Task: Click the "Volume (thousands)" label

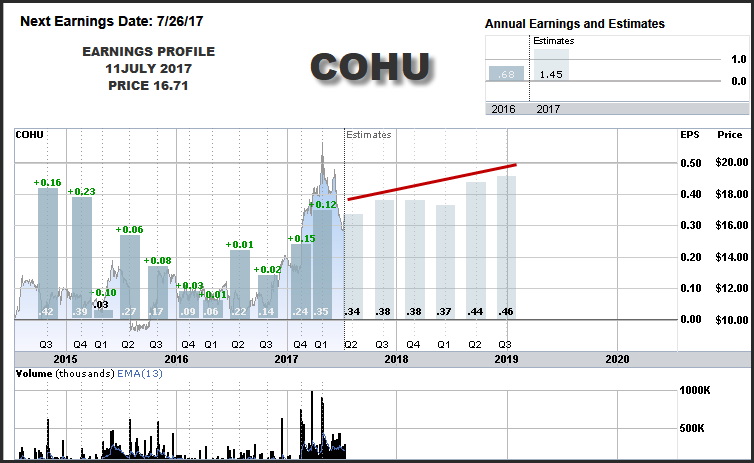Action: [65, 374]
